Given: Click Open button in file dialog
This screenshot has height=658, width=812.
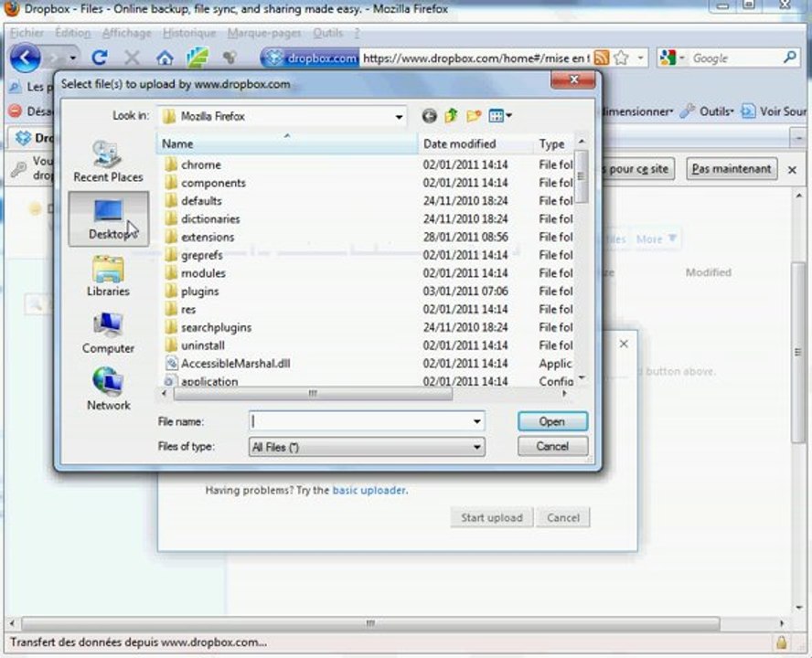Looking at the screenshot, I should coord(552,421).
